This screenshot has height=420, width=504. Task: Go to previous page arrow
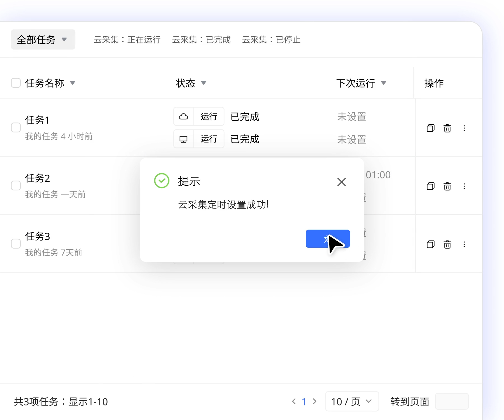tap(294, 402)
